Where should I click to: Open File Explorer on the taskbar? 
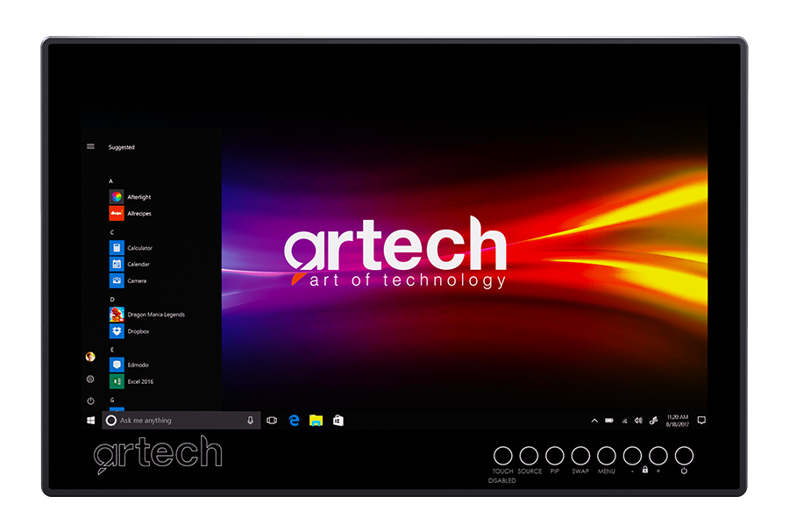coord(316,421)
